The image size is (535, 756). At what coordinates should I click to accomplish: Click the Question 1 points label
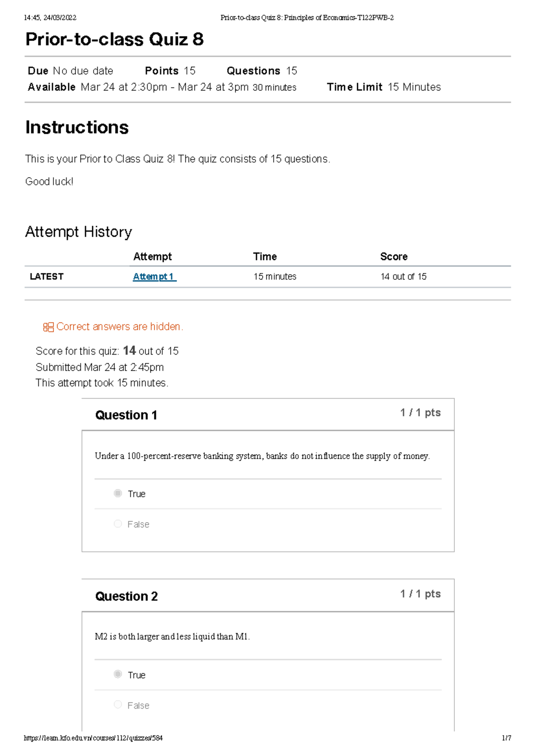[420, 413]
